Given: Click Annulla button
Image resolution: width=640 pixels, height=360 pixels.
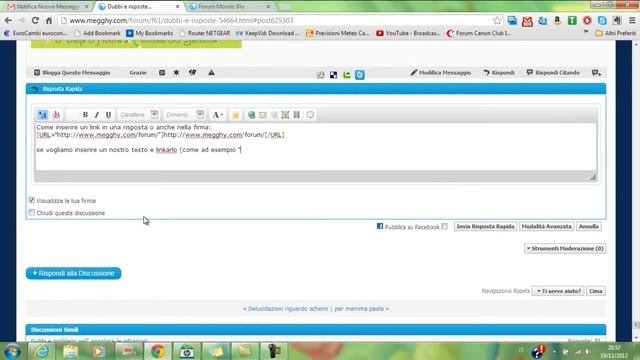Looking at the screenshot, I should pyautogui.click(x=589, y=226).
